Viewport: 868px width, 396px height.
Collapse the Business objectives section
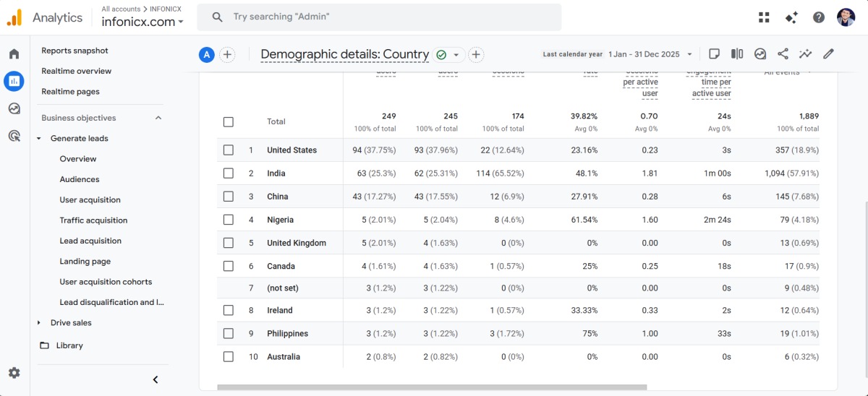[x=158, y=118]
